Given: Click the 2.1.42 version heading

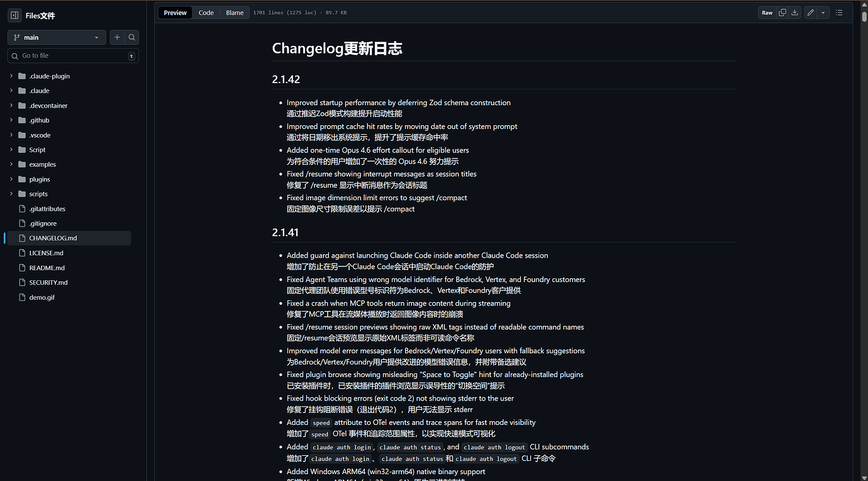Looking at the screenshot, I should tap(286, 79).
